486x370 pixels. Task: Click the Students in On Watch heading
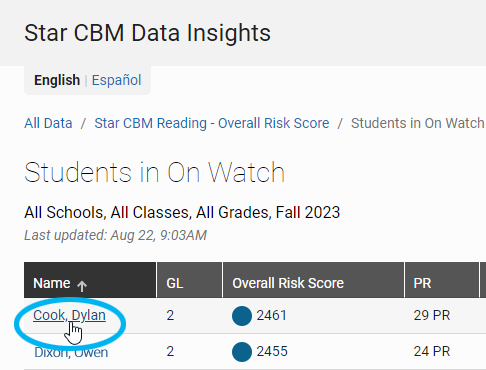point(155,172)
